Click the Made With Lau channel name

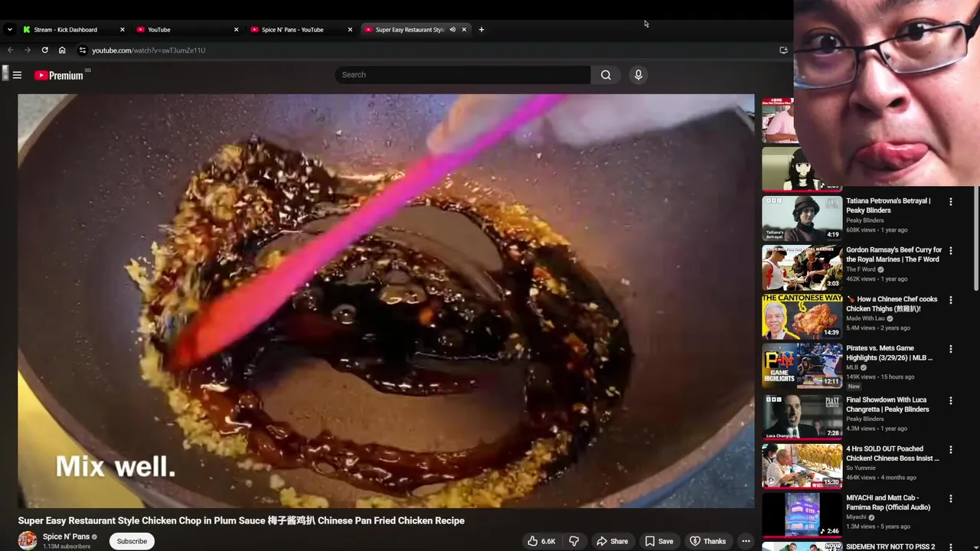(x=864, y=318)
